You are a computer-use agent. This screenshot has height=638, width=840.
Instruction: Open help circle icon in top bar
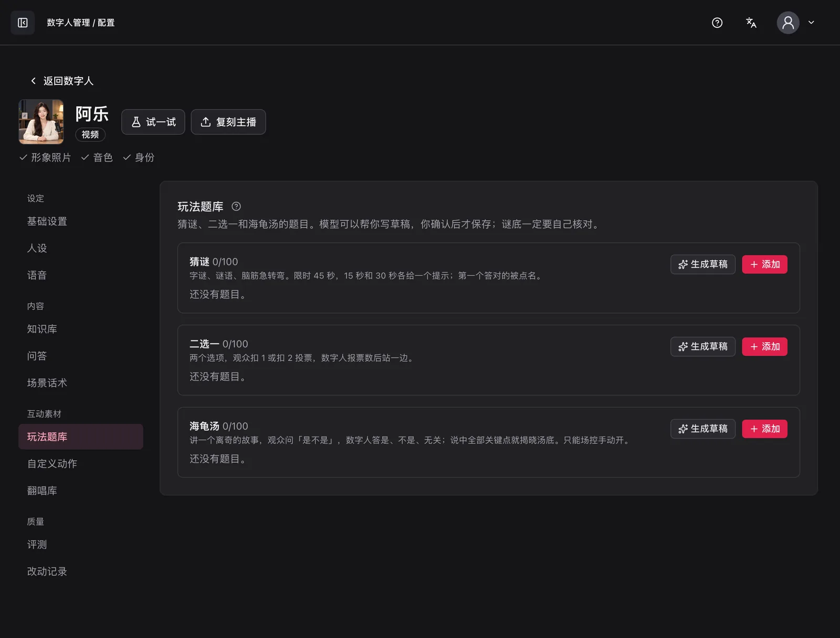[x=717, y=23]
